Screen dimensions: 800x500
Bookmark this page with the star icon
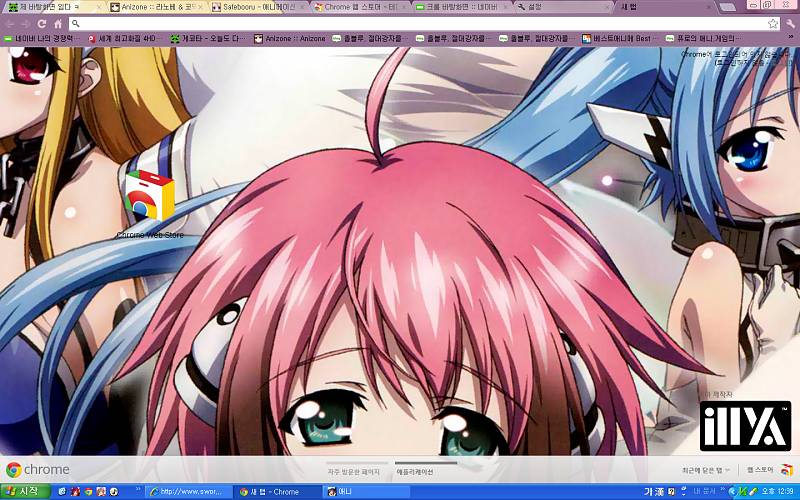tap(772, 23)
